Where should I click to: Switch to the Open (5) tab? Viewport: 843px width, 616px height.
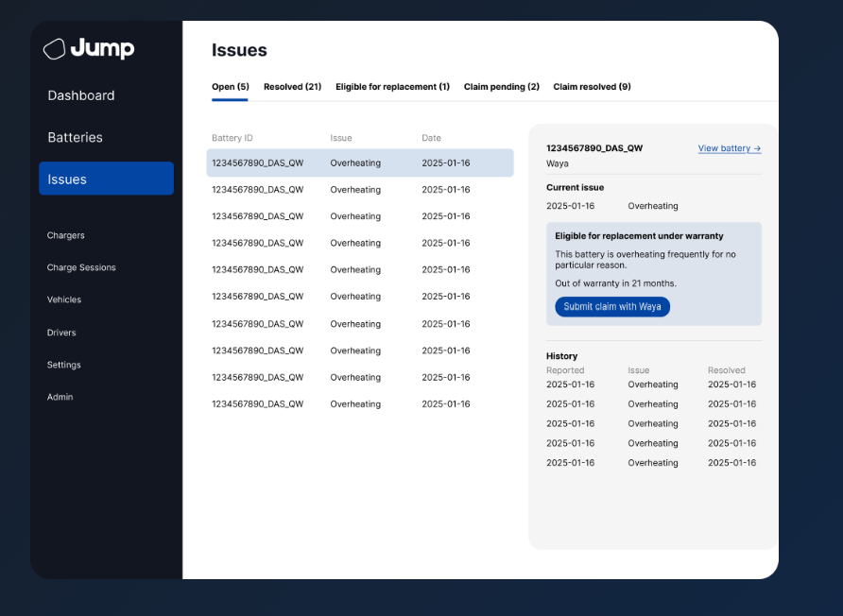[230, 87]
